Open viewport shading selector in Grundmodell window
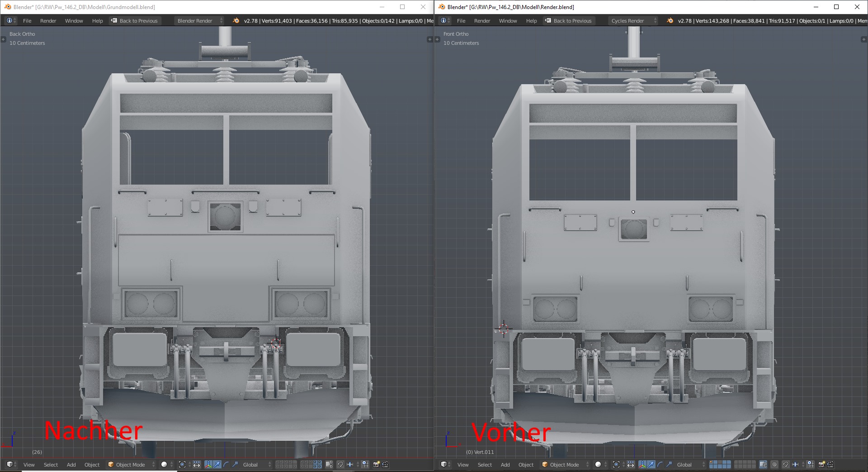The image size is (868, 472). click(x=167, y=464)
